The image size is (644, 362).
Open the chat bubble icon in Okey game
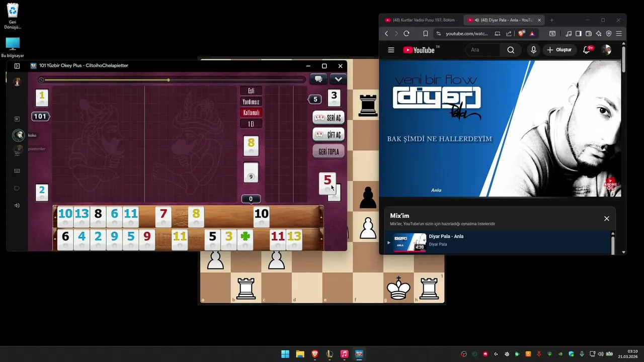318,79
